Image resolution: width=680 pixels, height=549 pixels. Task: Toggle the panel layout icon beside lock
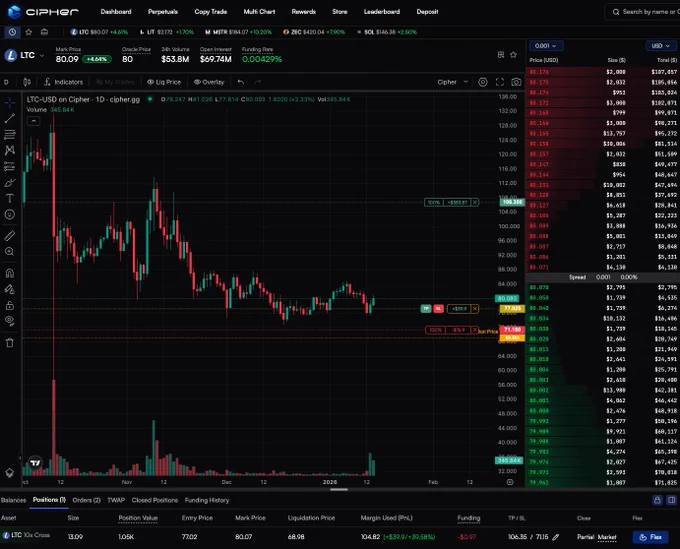click(x=672, y=500)
